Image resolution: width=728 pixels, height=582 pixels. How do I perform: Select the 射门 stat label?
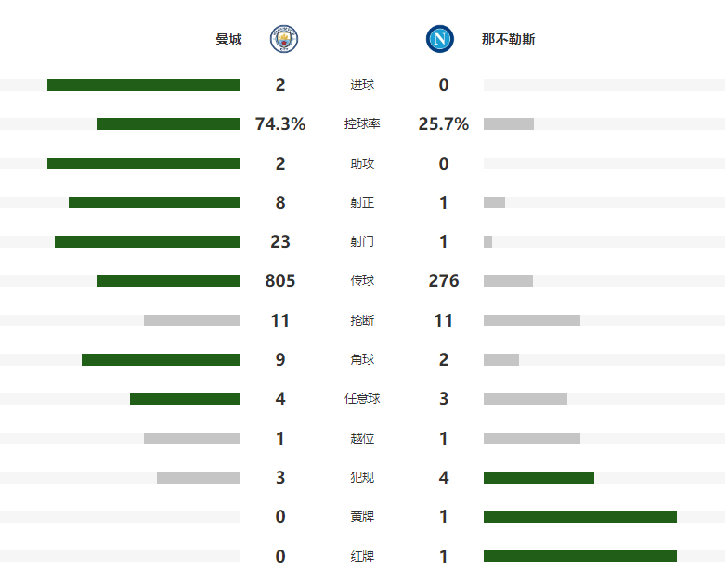click(362, 242)
